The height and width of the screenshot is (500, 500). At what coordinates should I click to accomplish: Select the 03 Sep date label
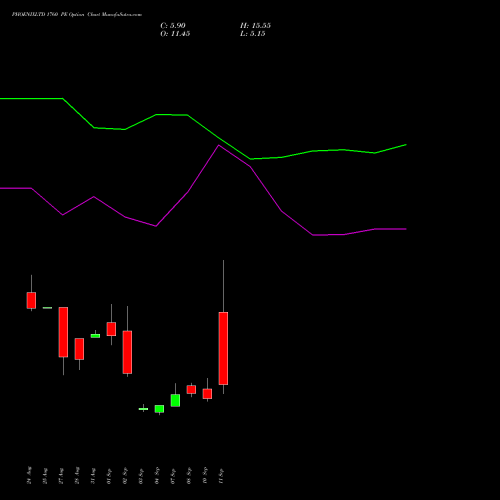(141, 476)
